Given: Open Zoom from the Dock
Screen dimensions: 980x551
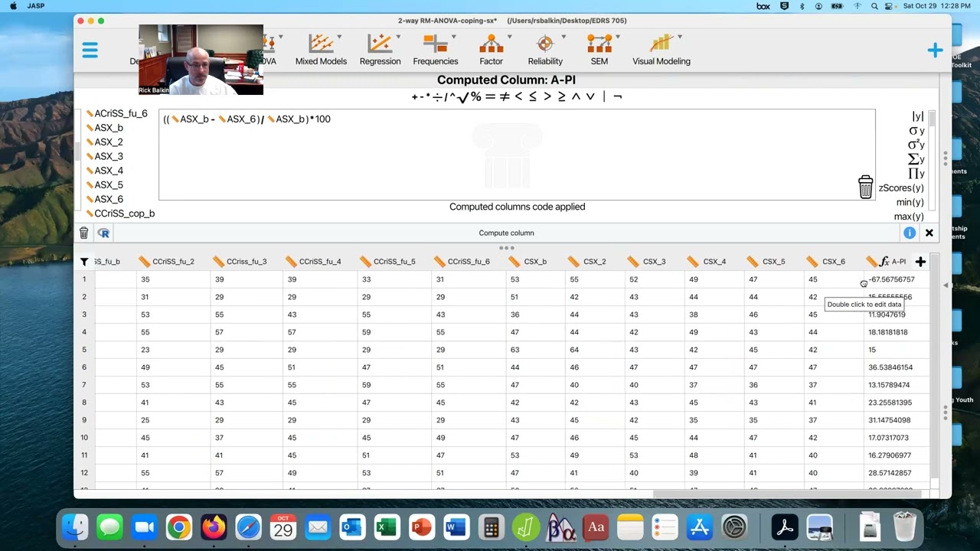Looking at the screenshot, I should coord(144,527).
